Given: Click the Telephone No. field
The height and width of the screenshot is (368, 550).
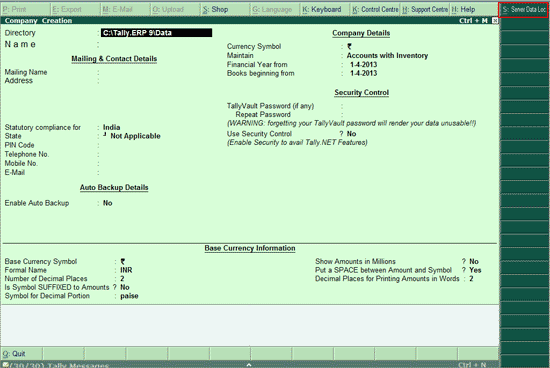Looking at the screenshot, I should 156,154.
